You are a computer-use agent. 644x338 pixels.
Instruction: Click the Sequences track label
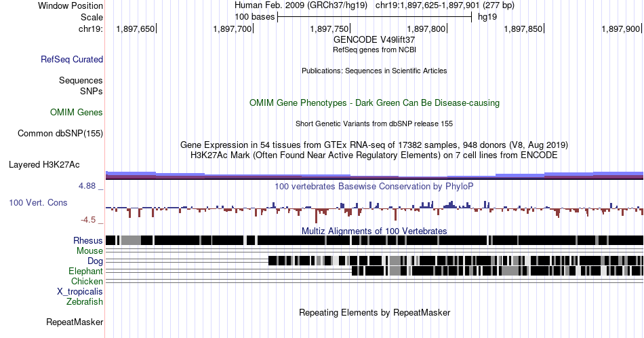[x=81, y=80]
